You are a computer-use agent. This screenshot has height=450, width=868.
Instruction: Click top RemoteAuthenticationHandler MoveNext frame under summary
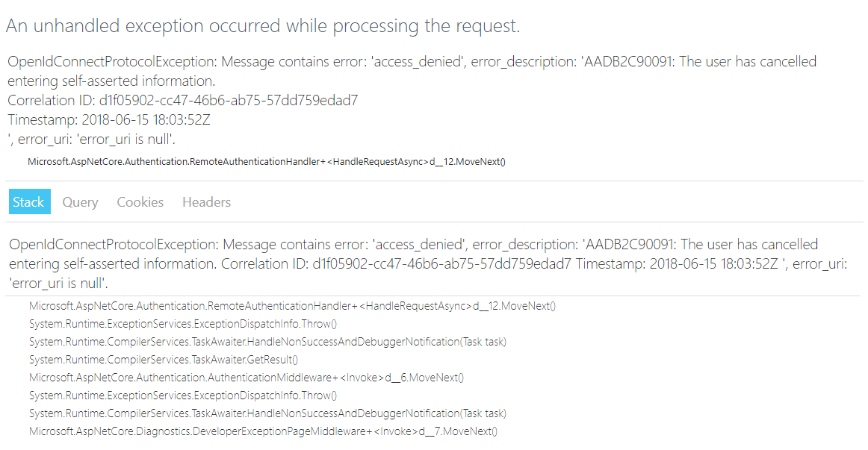pyautogui.click(x=266, y=161)
